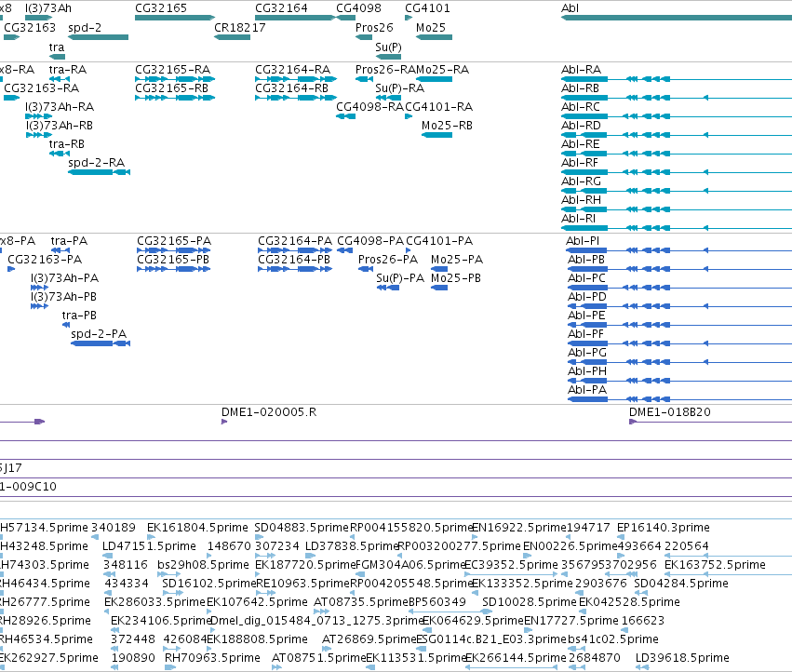Click the CG32164 gene label
This screenshot has height=672, width=792.
click(281, 8)
